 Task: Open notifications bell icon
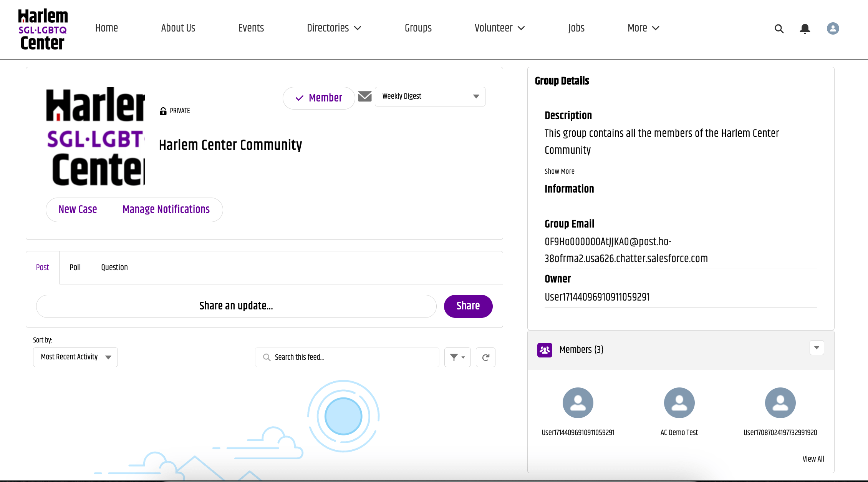point(805,28)
